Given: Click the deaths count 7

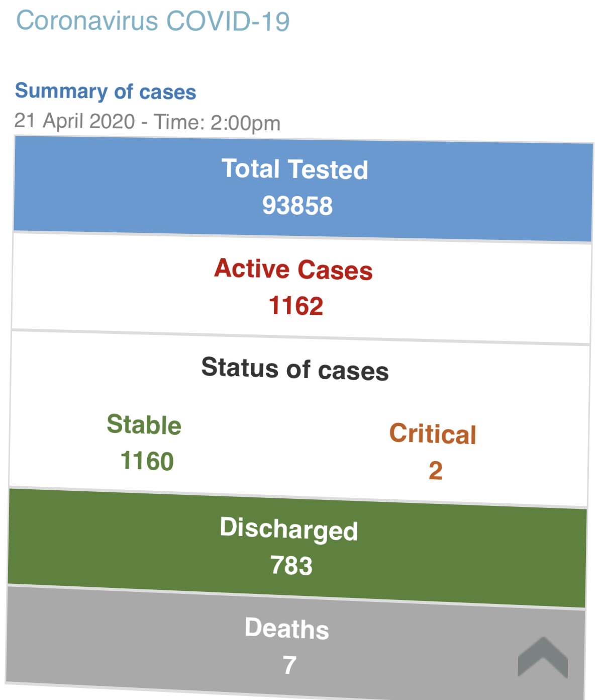Looking at the screenshot, I should [289, 665].
